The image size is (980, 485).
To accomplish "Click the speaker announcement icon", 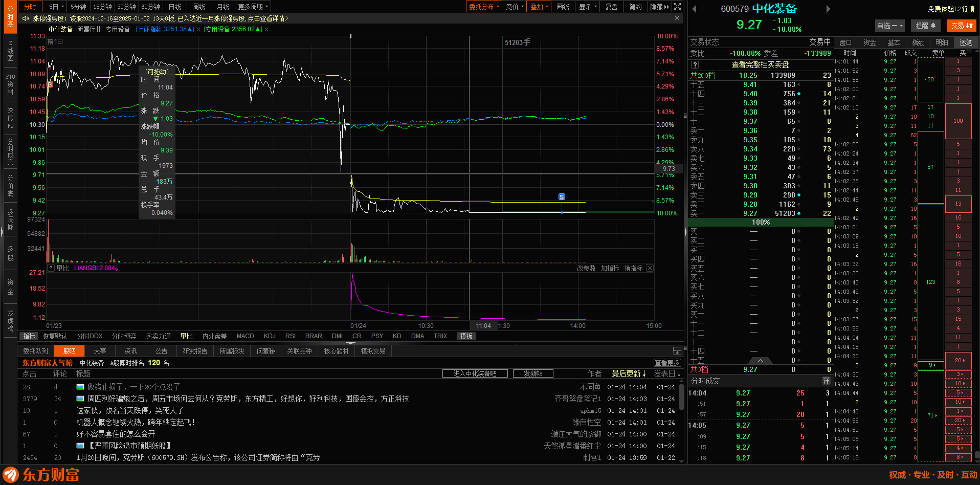I will 26,18.
